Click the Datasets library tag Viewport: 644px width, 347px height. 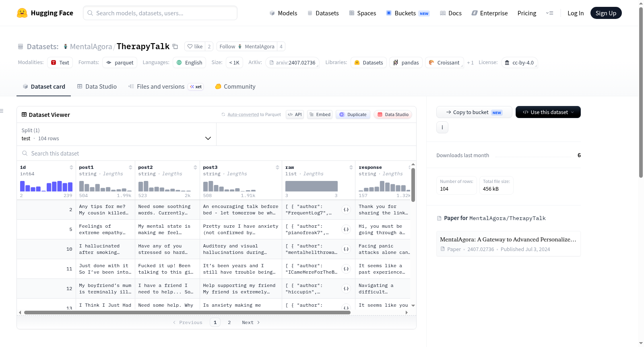(369, 62)
